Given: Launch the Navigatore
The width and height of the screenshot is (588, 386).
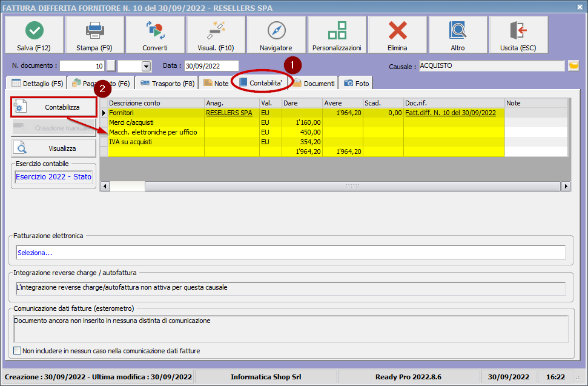Looking at the screenshot, I should [x=276, y=35].
